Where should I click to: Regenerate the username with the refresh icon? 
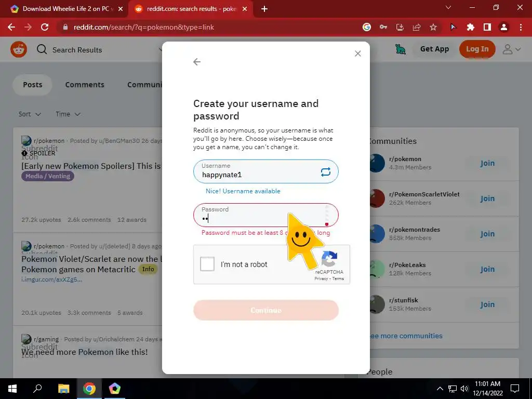click(x=325, y=171)
